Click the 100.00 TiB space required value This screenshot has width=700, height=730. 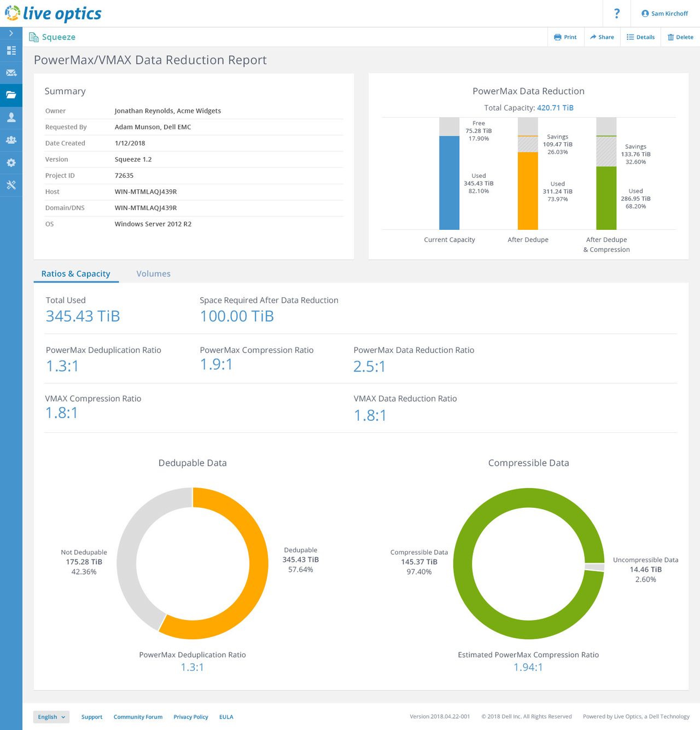(237, 316)
